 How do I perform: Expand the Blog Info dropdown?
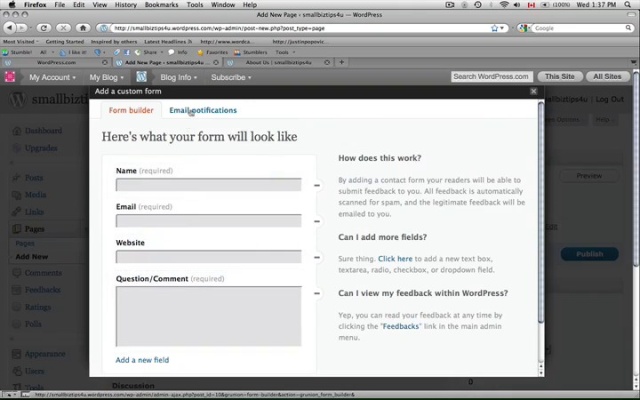click(x=178, y=77)
